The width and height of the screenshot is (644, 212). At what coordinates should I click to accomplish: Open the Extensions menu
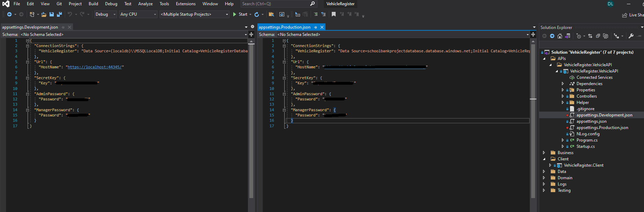point(185,4)
